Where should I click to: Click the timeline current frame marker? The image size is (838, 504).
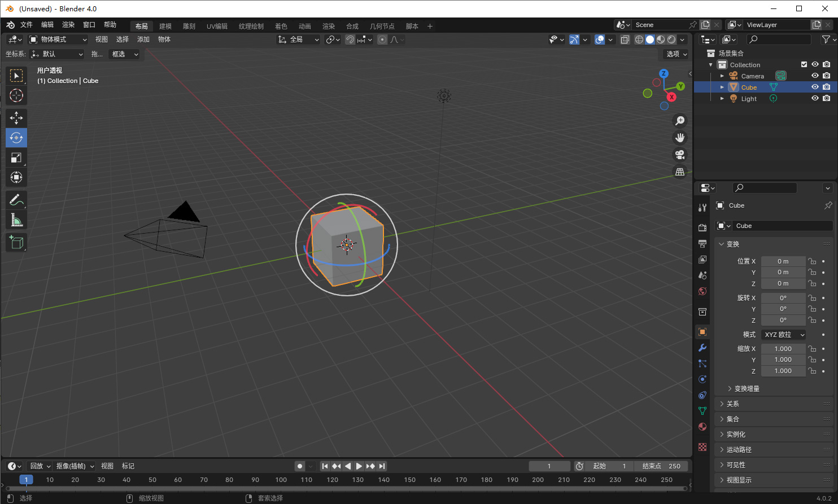[x=26, y=480]
